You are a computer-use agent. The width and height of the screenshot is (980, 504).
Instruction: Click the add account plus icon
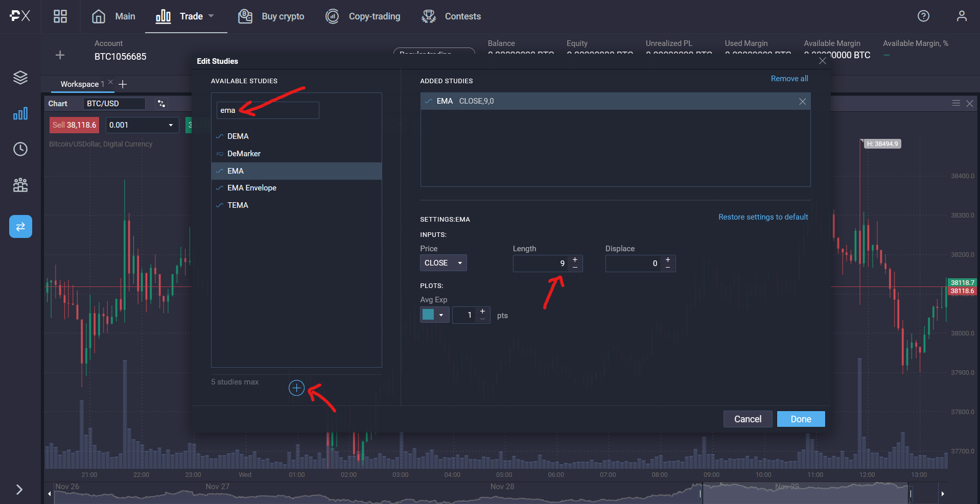point(60,55)
